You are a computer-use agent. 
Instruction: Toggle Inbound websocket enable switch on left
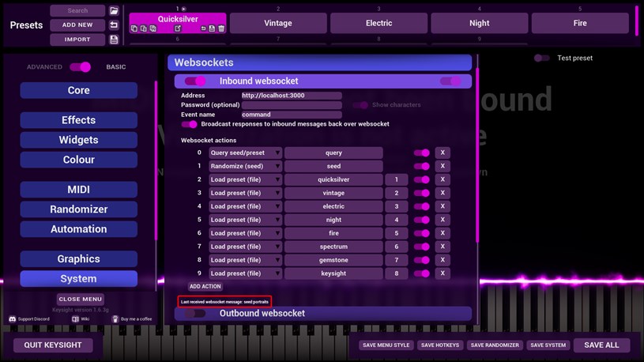(x=195, y=81)
